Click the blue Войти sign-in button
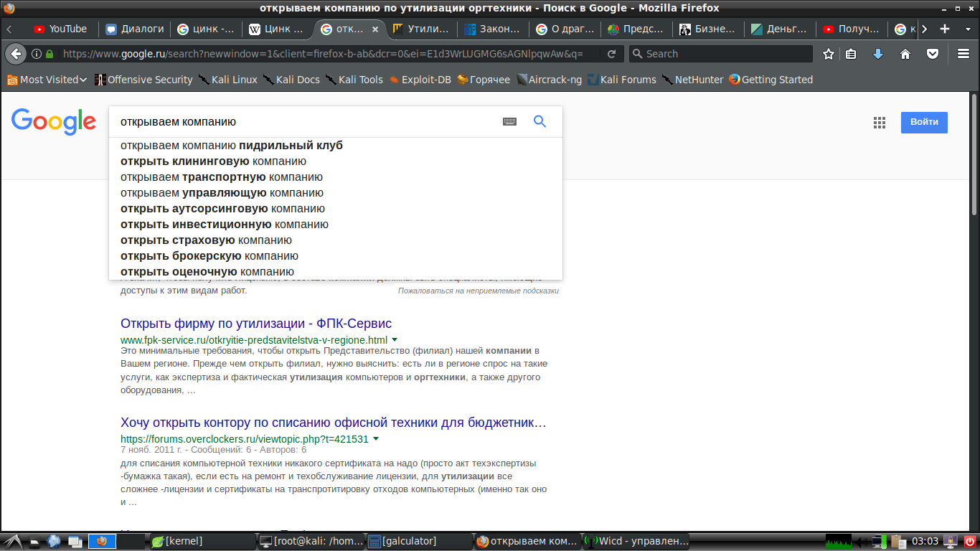The width and height of the screenshot is (980, 551). coord(924,122)
